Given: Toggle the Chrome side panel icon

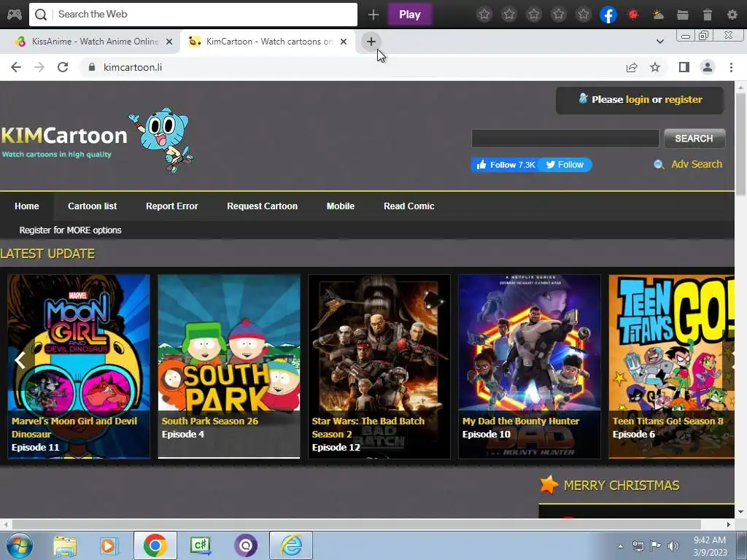Looking at the screenshot, I should (684, 67).
